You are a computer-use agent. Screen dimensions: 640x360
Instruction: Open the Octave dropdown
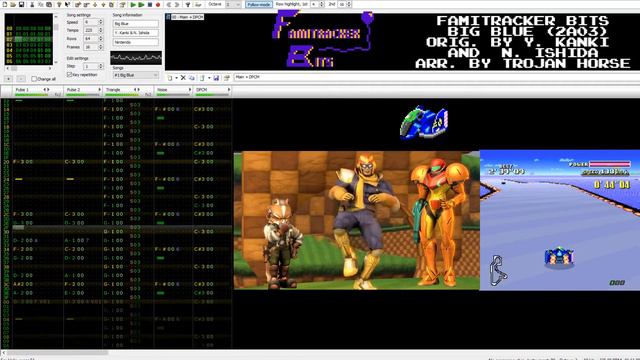(x=233, y=4)
